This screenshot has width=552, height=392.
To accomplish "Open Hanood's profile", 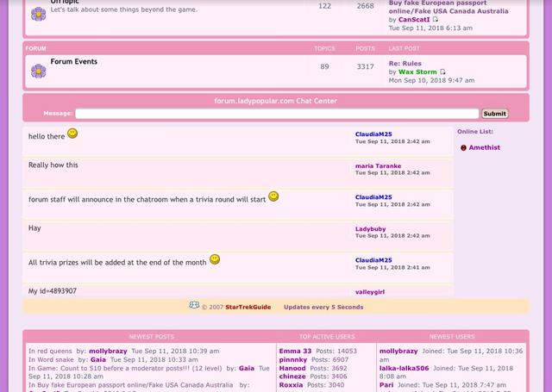I will (292, 368).
